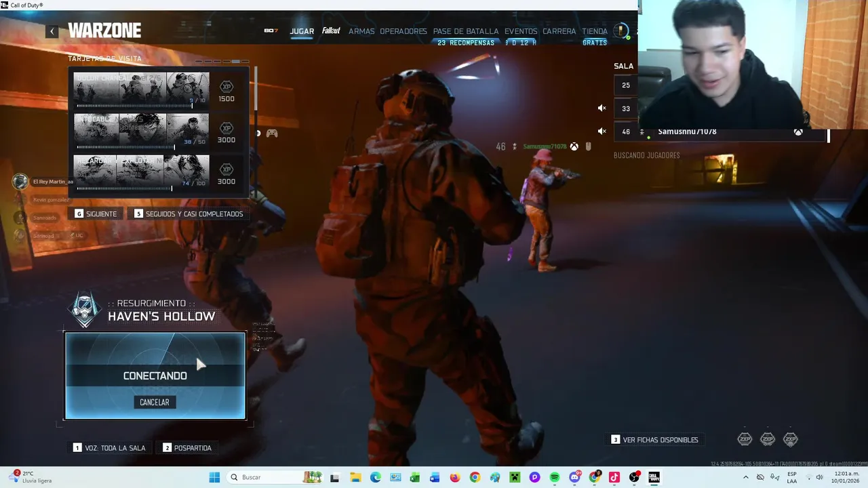Screen dimensions: 868x488
Task: Click the CONECTANDO match tile
Action: tap(155, 375)
